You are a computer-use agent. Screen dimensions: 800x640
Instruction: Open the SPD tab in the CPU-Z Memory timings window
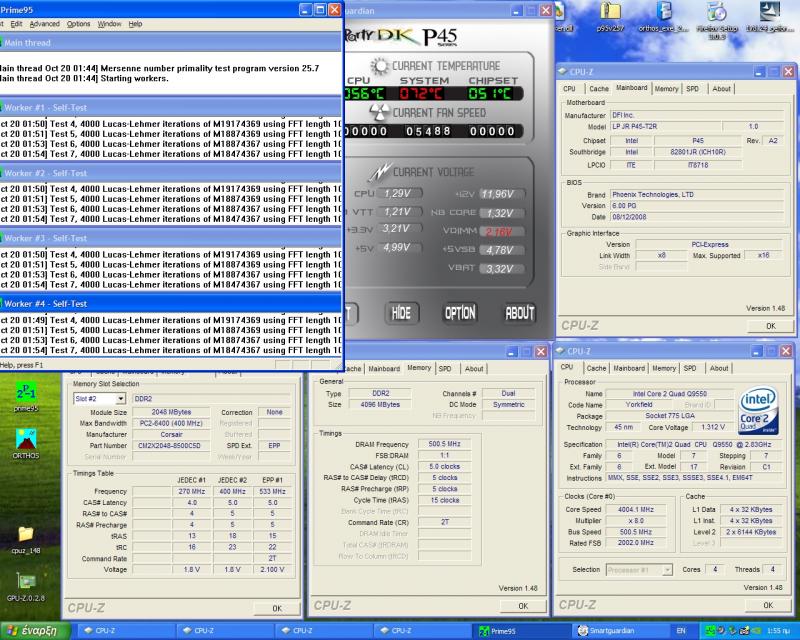[x=445, y=368]
